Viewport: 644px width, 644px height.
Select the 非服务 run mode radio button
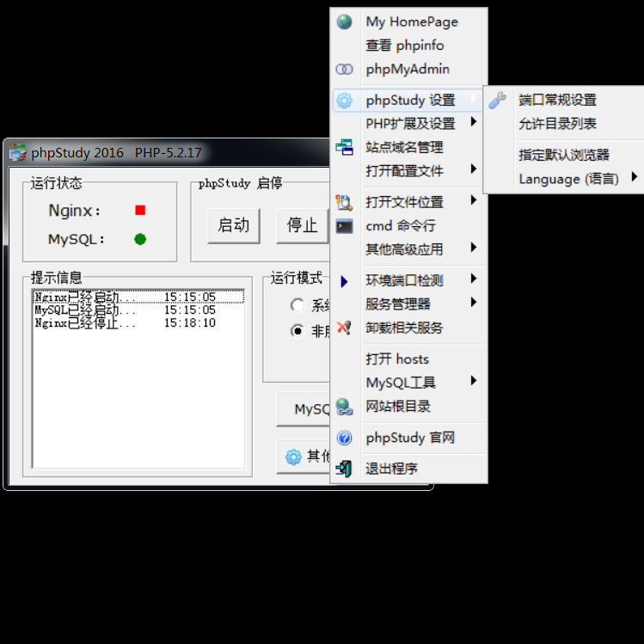(x=297, y=331)
